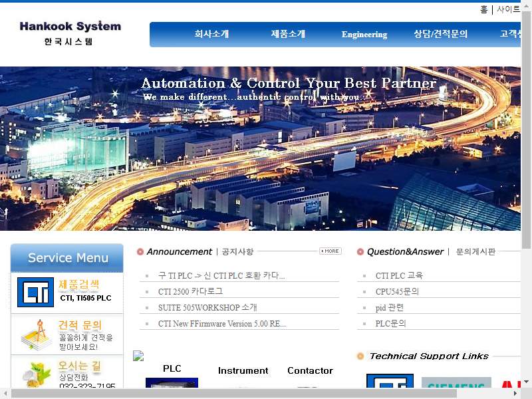This screenshot has height=399, width=532.
Task: Click the compass estimate inquiry icon
Action: click(x=35, y=334)
